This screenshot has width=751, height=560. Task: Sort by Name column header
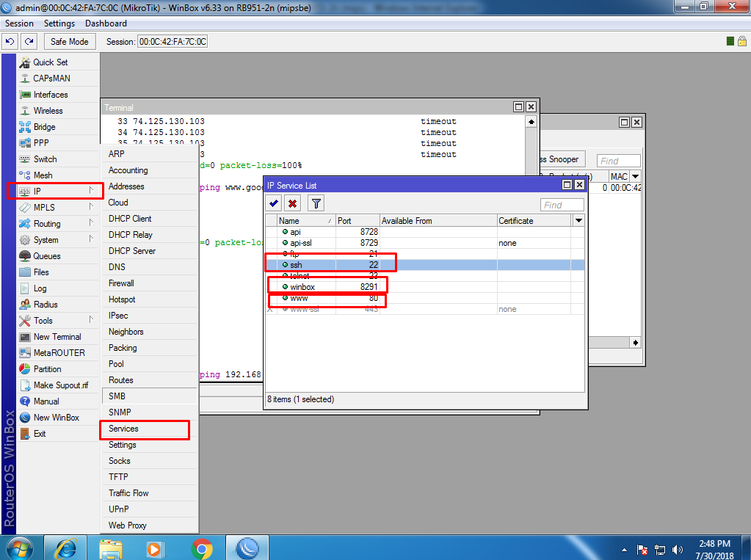click(306, 221)
